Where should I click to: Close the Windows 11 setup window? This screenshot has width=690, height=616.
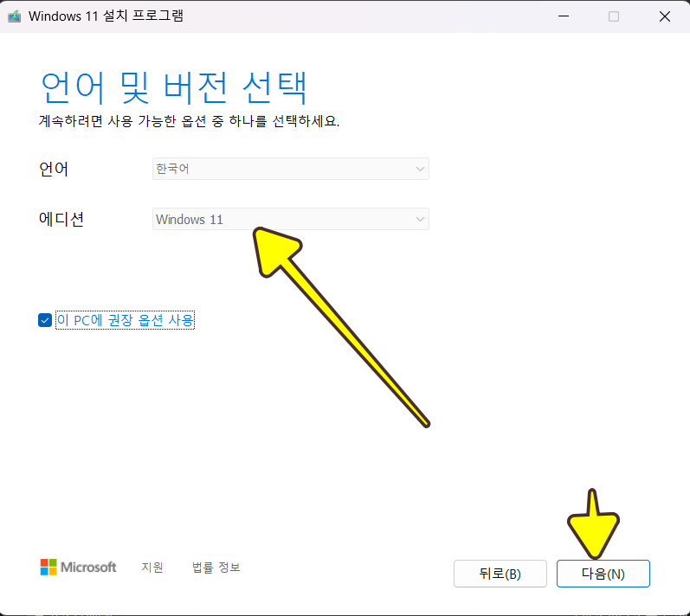coord(665,16)
